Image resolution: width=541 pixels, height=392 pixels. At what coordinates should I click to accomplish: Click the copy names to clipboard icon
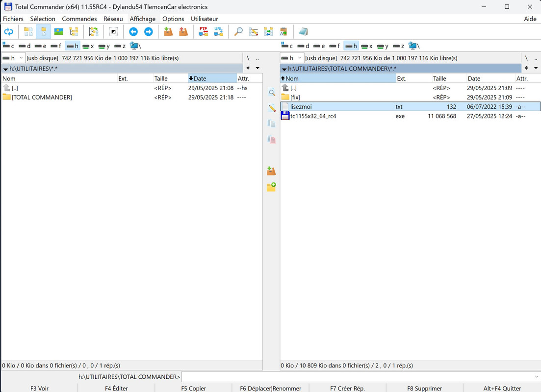tap(283, 32)
